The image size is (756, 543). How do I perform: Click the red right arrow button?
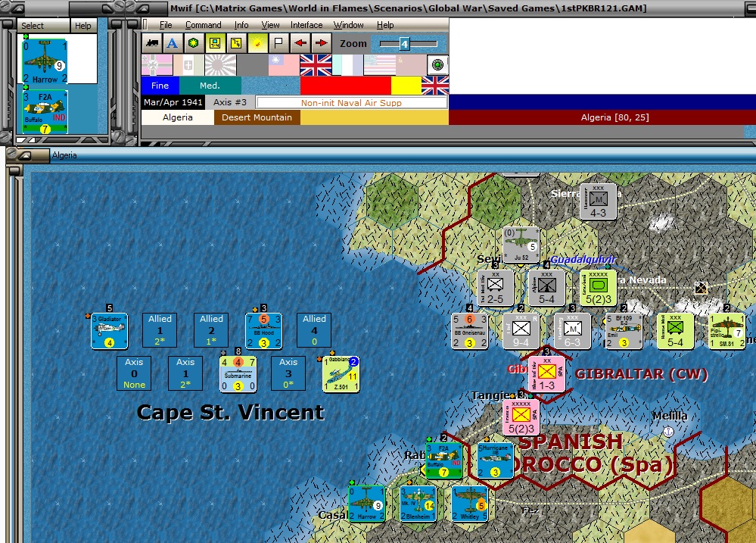(321, 43)
